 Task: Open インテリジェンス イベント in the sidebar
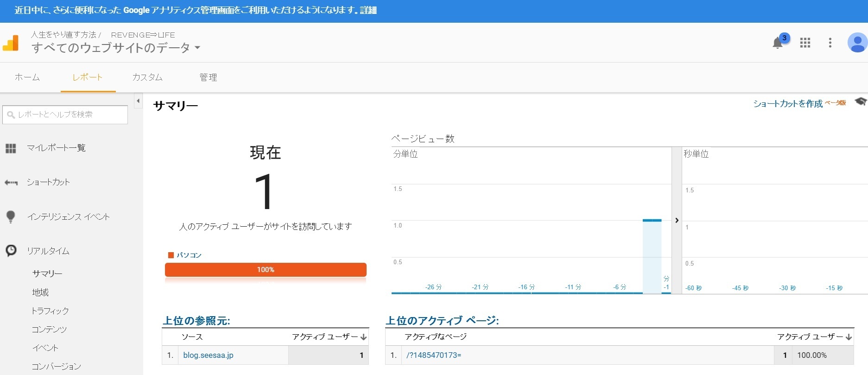tap(69, 216)
